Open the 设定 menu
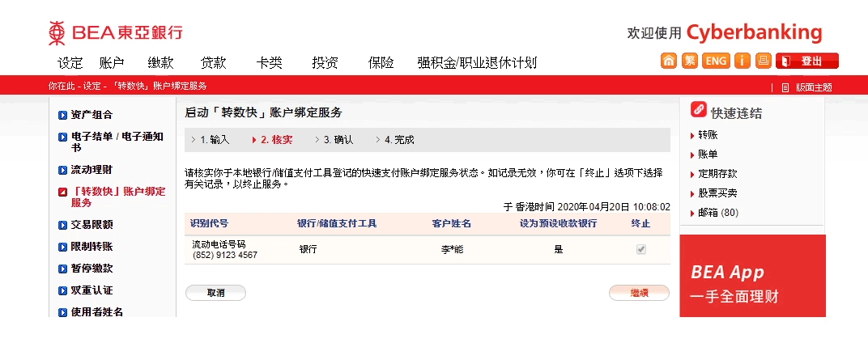Viewport: 868px width, 364px height. (x=70, y=63)
